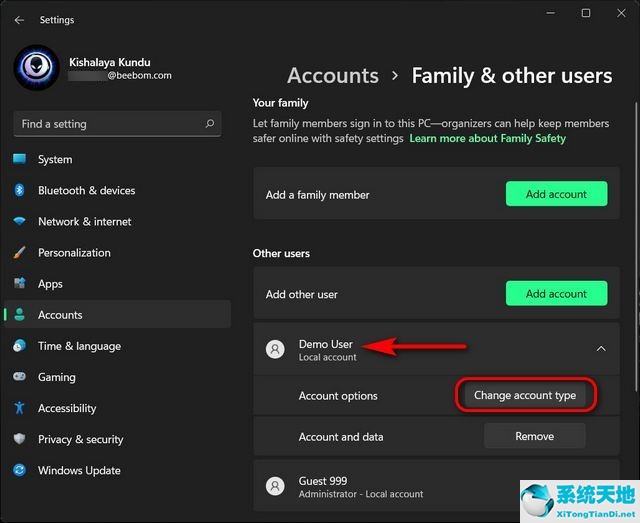Go back using the back arrow
Viewport: 640px width, 523px height.
(19, 19)
